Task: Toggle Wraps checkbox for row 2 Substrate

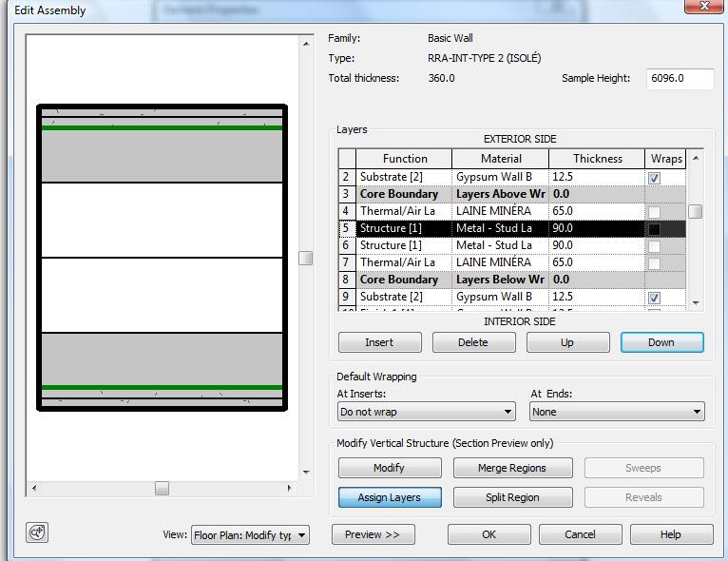Action: [x=654, y=178]
